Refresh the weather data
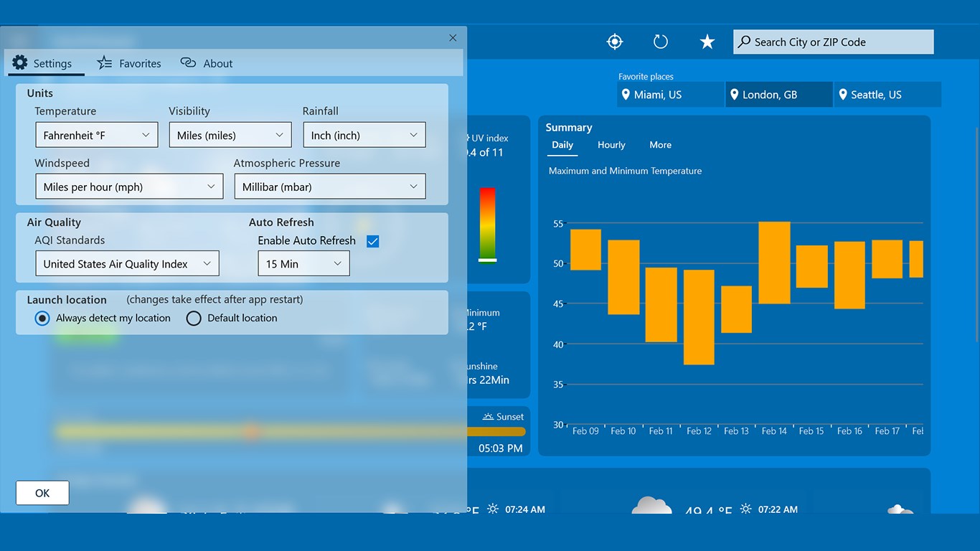This screenshot has height=551, width=980. (x=660, y=41)
